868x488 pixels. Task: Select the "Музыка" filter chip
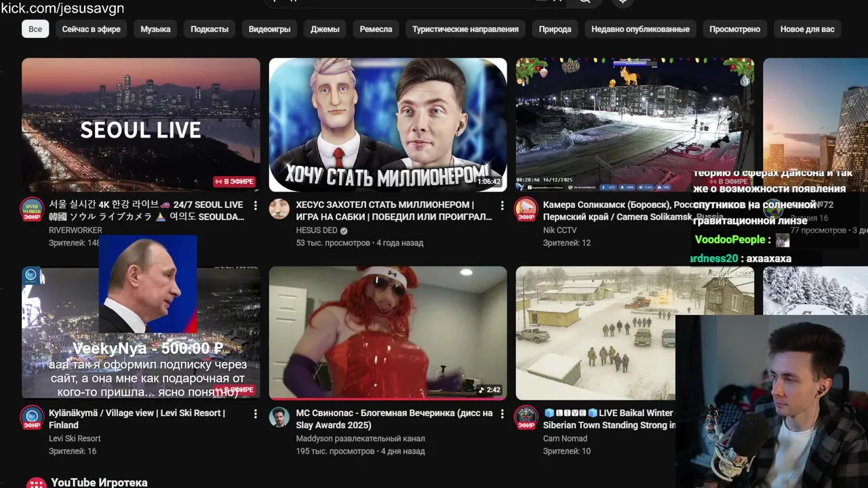click(155, 29)
